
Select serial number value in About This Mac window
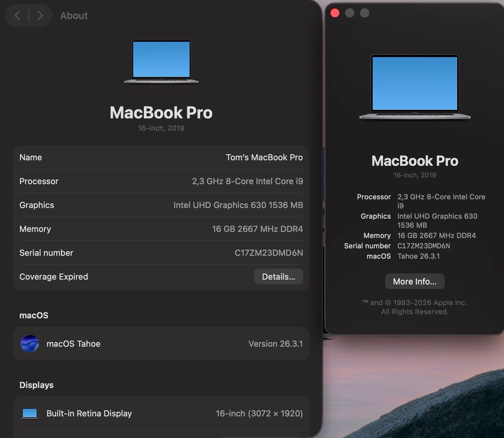[x=424, y=245]
